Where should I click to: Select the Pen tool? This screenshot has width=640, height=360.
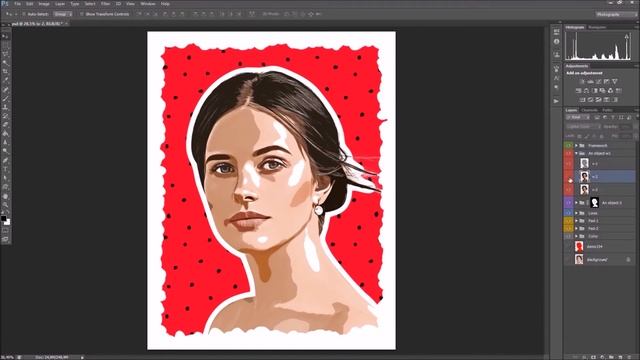(5, 160)
